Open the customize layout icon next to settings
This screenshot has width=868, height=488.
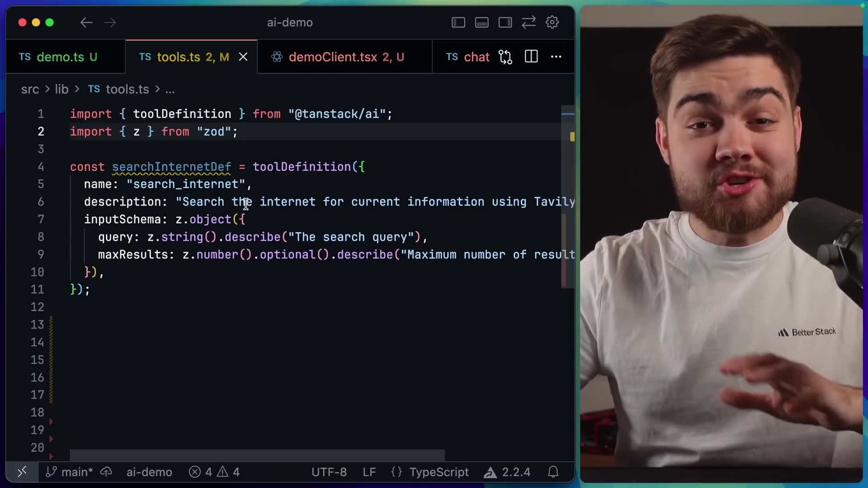click(x=528, y=22)
